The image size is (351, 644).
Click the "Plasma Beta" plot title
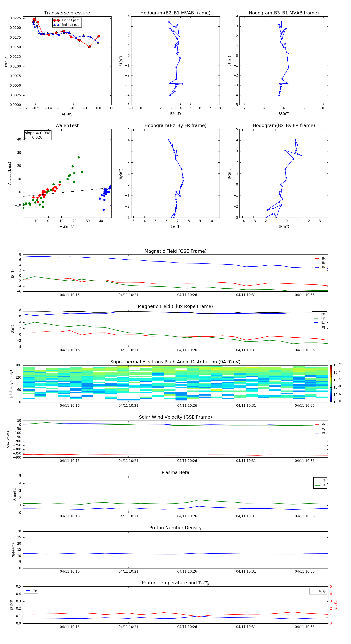[x=175, y=472]
